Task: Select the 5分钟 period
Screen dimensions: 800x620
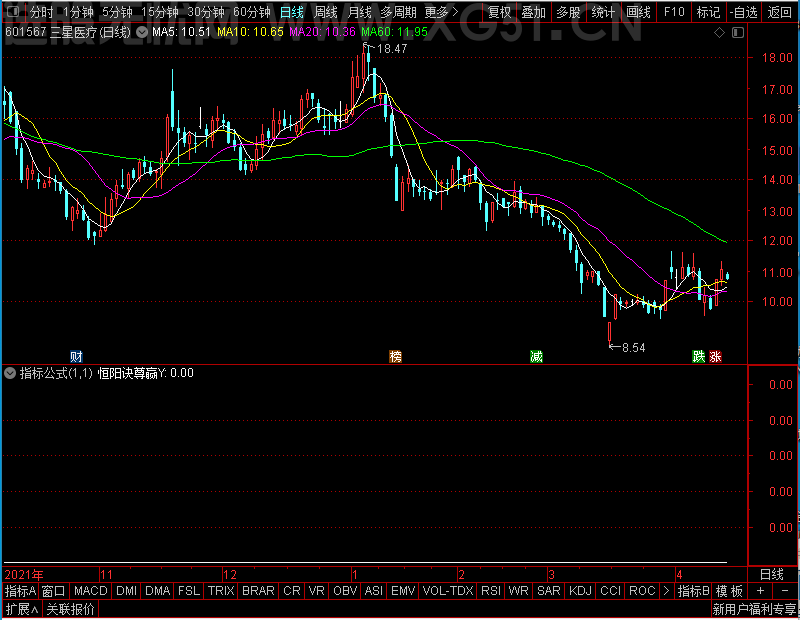Action: pos(117,12)
